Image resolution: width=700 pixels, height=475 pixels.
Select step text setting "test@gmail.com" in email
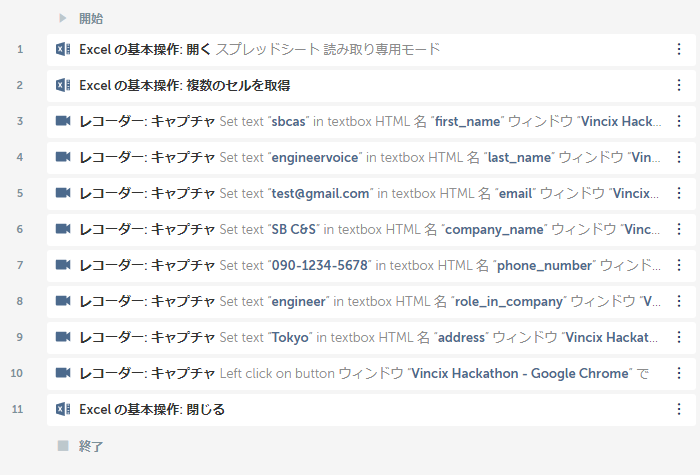(x=369, y=193)
